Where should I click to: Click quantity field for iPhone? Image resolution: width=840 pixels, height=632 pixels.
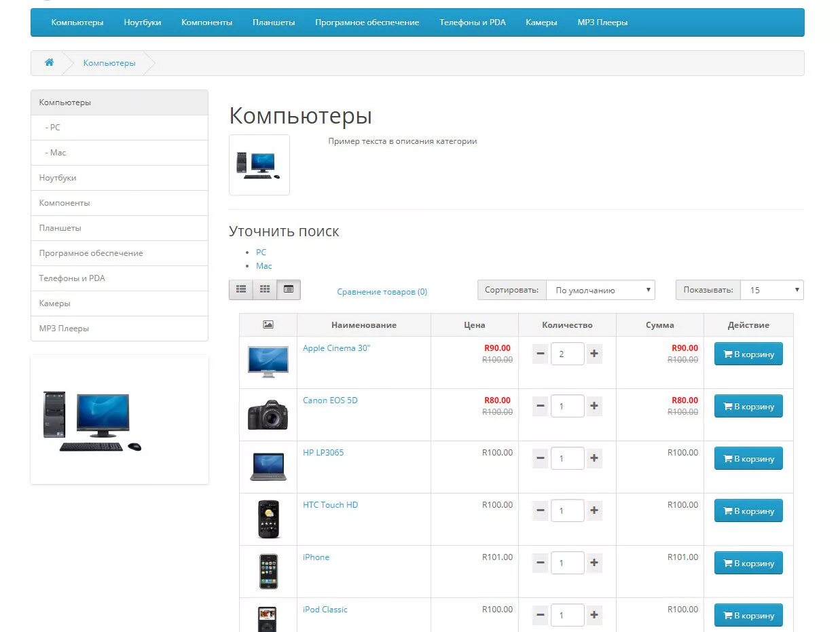(x=568, y=563)
